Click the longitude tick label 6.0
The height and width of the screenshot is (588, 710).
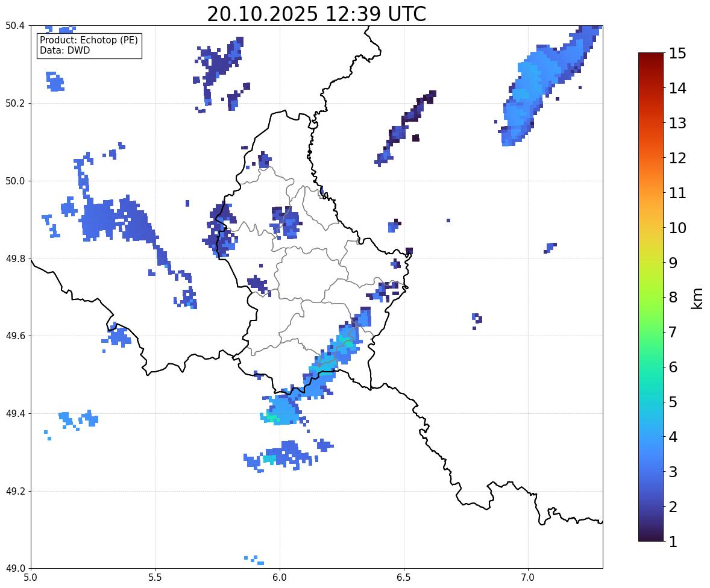click(280, 578)
